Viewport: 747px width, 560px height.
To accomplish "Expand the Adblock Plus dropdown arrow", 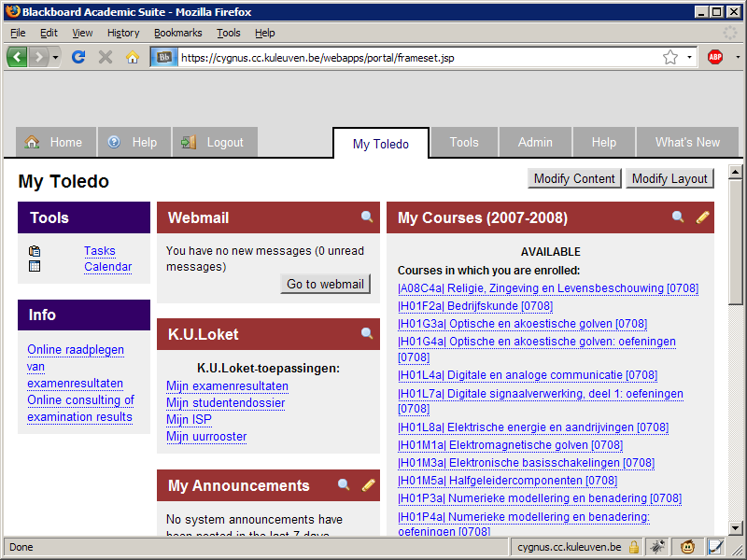I will click(x=735, y=57).
